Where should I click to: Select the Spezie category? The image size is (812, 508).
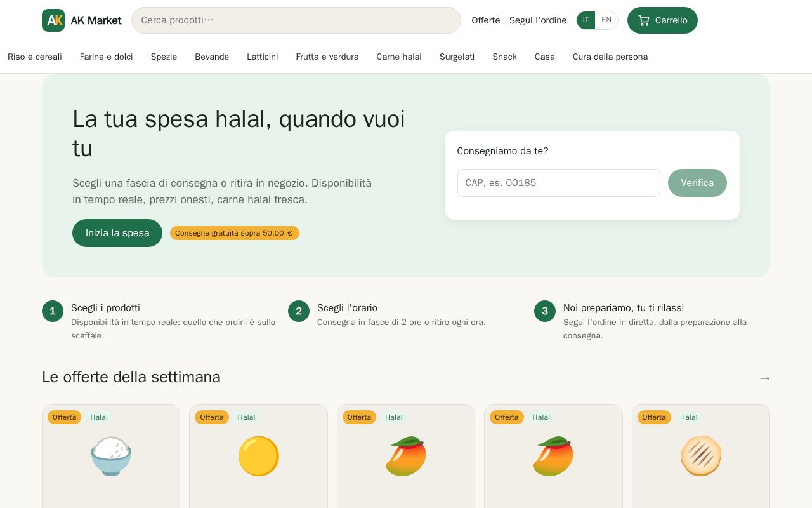tap(164, 57)
